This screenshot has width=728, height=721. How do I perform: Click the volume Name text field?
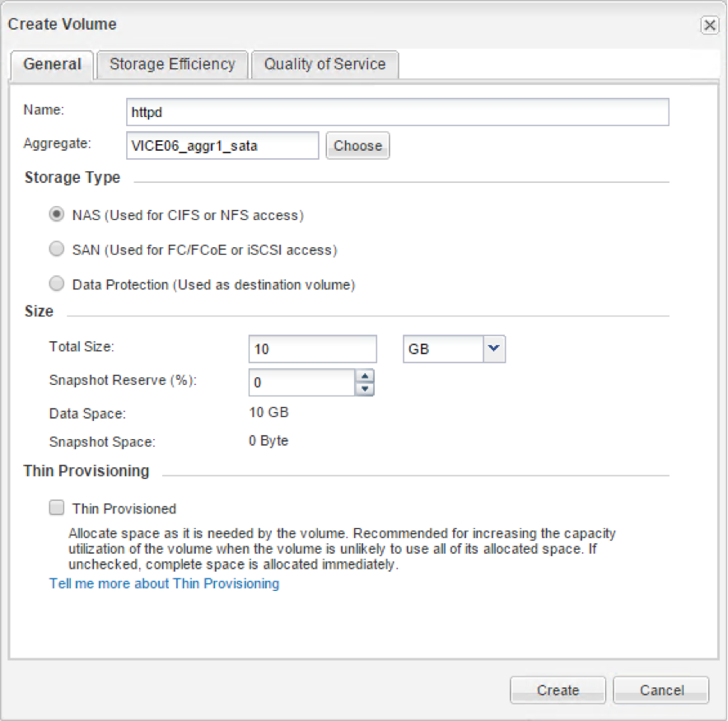[x=397, y=112]
